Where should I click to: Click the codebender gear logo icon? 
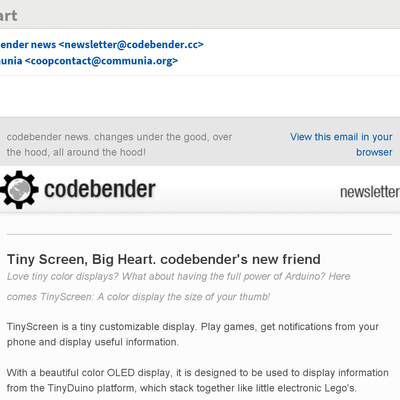(19, 190)
